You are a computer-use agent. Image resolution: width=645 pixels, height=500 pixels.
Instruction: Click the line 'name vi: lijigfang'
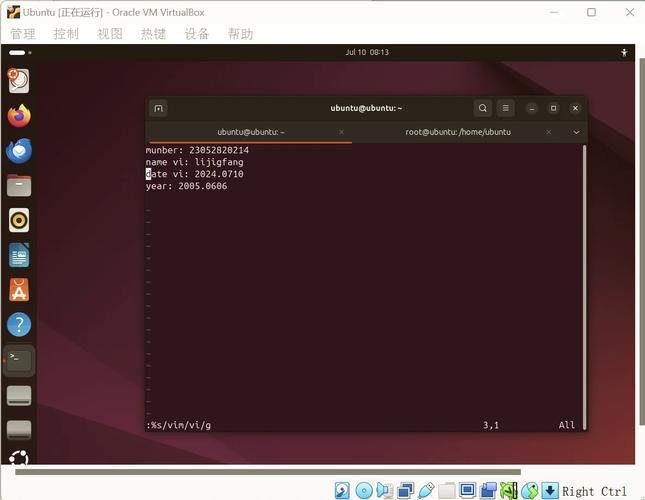(195, 162)
